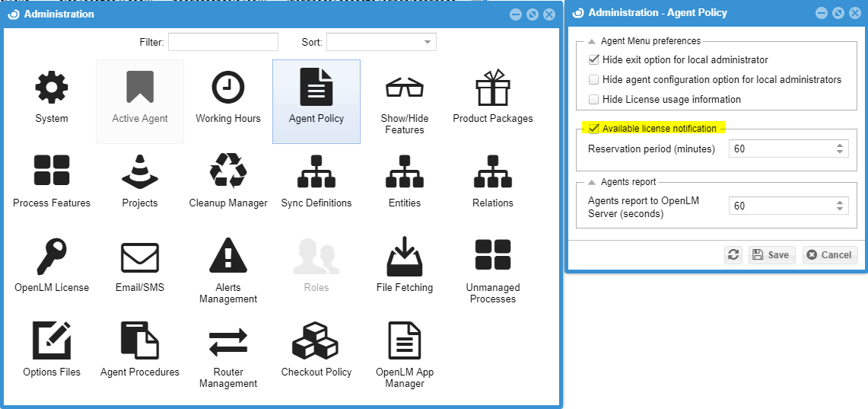Check Hide License usage information
Image resolution: width=868 pixels, height=409 pixels.
point(594,99)
